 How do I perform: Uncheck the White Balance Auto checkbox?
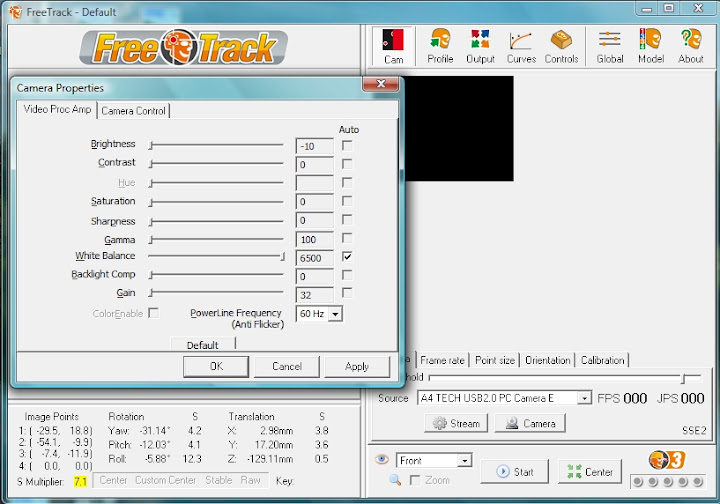347,257
